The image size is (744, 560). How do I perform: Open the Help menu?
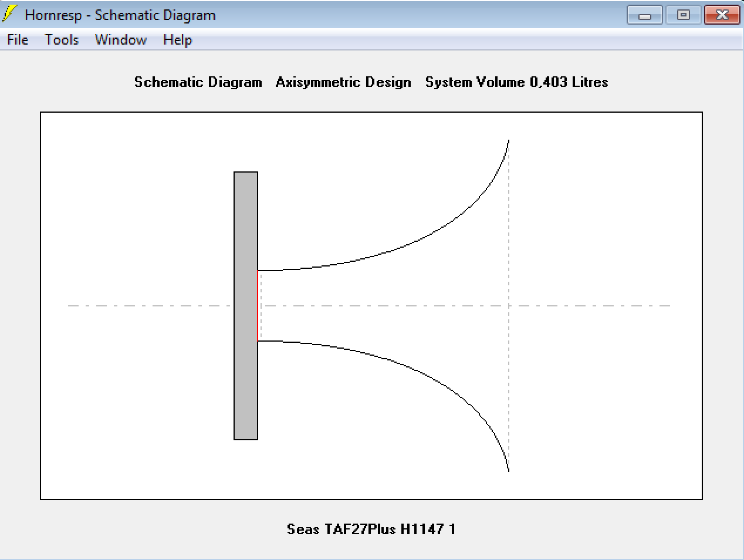coord(177,40)
